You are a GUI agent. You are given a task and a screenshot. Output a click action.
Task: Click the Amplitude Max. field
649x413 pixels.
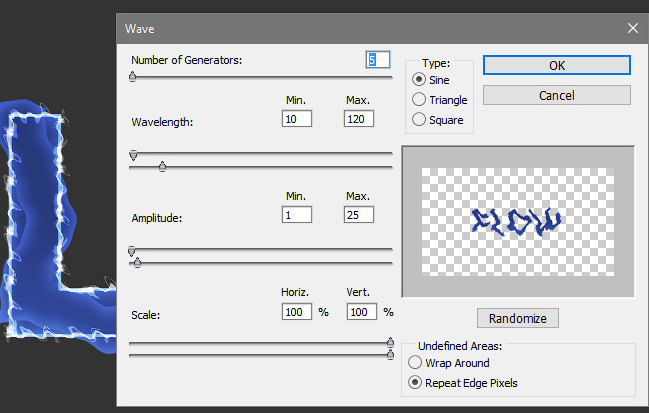click(x=359, y=215)
